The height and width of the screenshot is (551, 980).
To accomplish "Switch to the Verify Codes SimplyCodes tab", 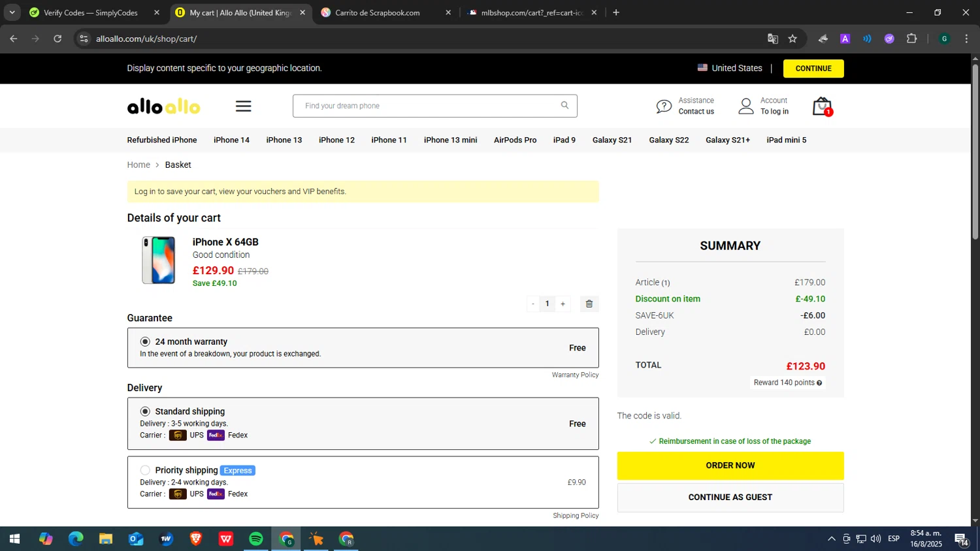I will [90, 12].
